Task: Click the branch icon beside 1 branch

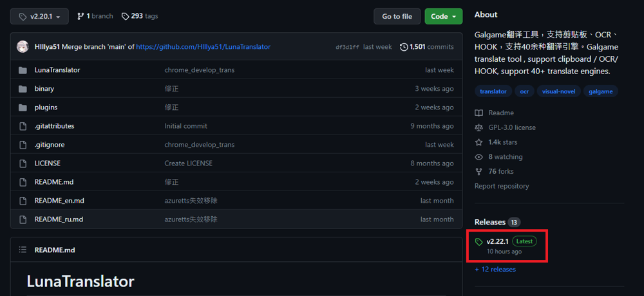Action: [x=80, y=16]
